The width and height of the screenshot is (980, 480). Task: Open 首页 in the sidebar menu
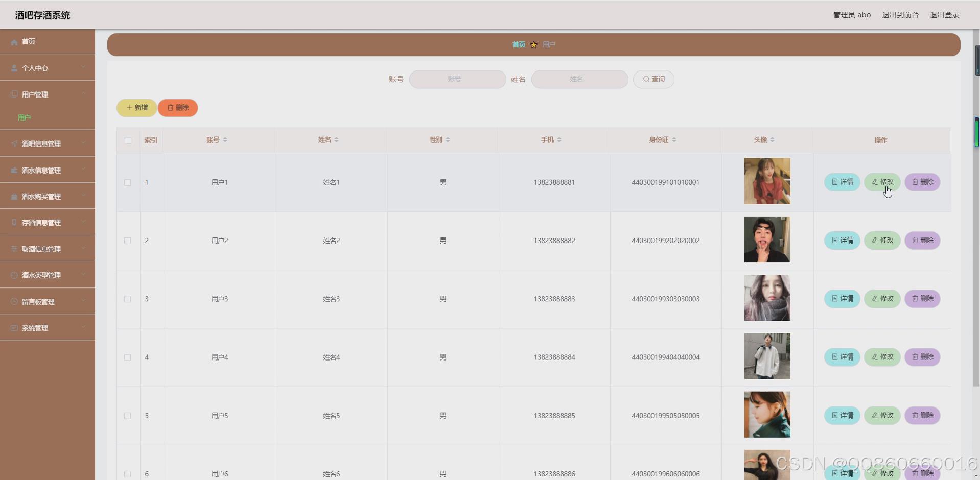(x=48, y=42)
